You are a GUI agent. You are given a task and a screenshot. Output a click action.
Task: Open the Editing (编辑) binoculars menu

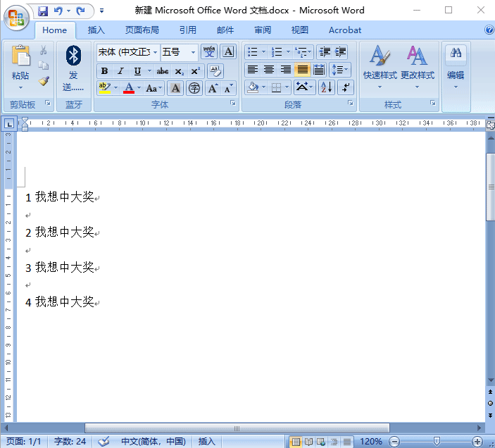tap(456, 67)
